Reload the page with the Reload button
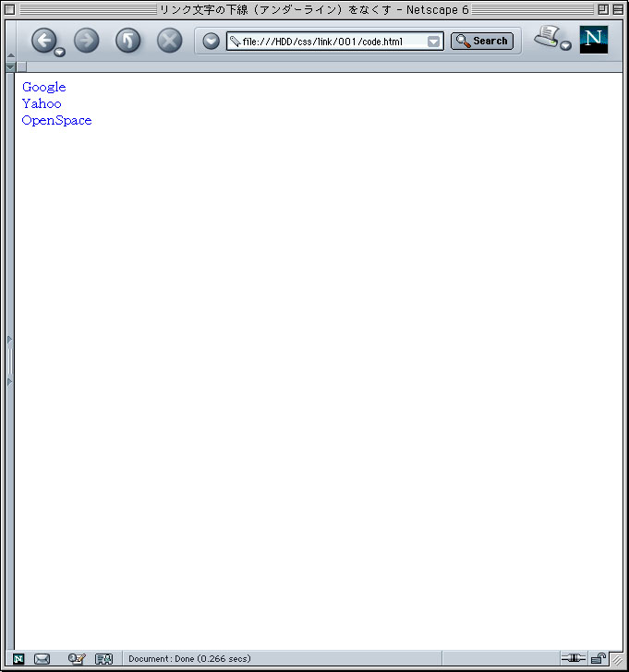Image resolution: width=629 pixels, height=672 pixels. [127, 41]
